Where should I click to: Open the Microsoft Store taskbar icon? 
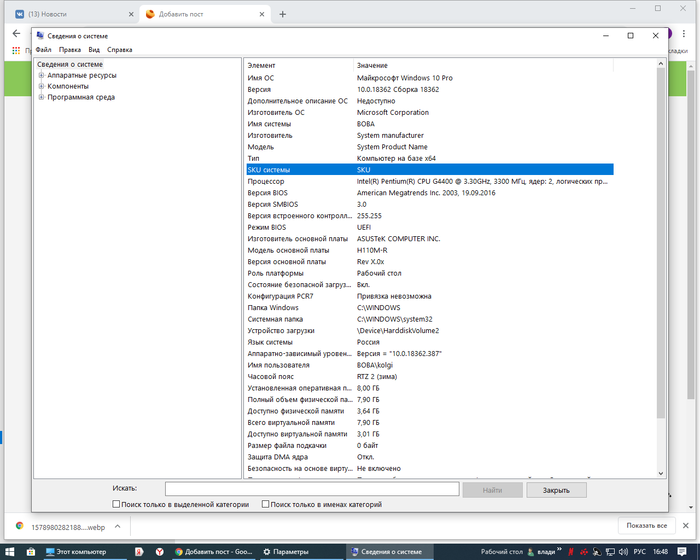tap(30, 552)
